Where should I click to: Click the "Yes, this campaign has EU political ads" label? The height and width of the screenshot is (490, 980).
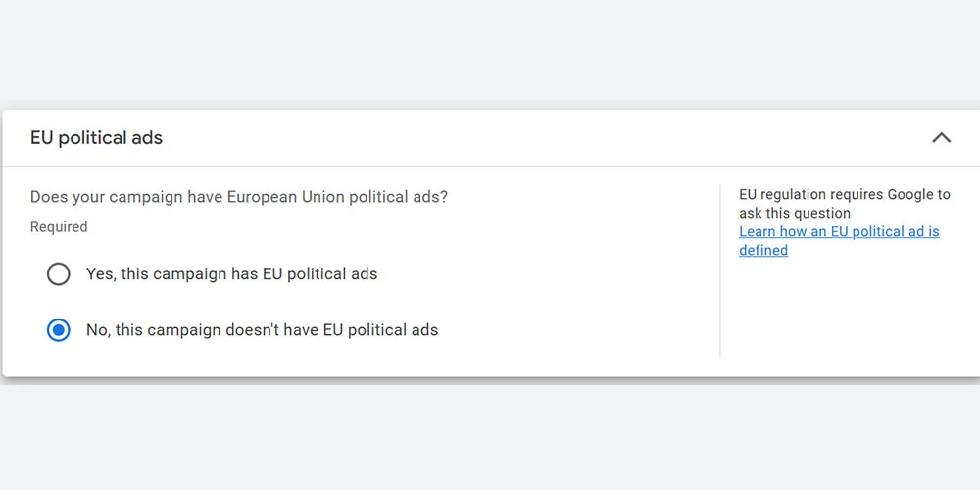coord(231,274)
